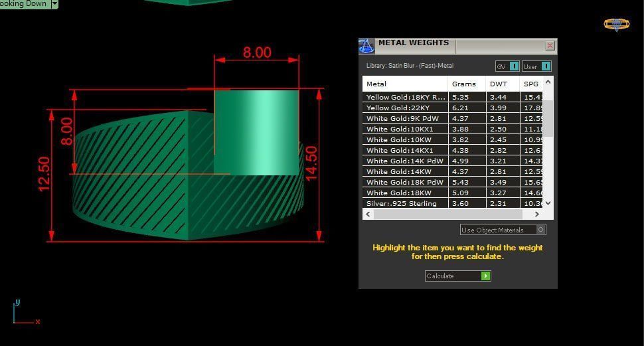Select the White Gold:9K PdW row
Image resolution: width=644 pixels, height=346 pixels.
(453, 118)
